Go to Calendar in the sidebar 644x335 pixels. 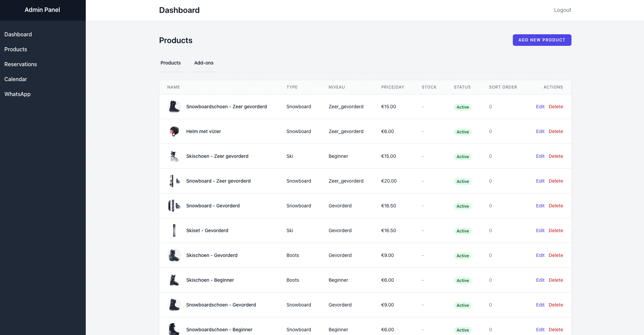tap(16, 79)
